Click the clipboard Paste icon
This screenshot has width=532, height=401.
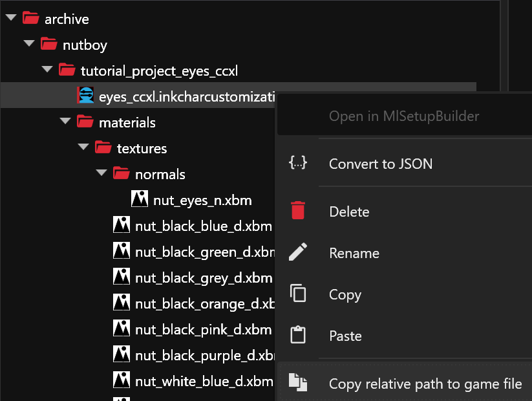point(298,335)
